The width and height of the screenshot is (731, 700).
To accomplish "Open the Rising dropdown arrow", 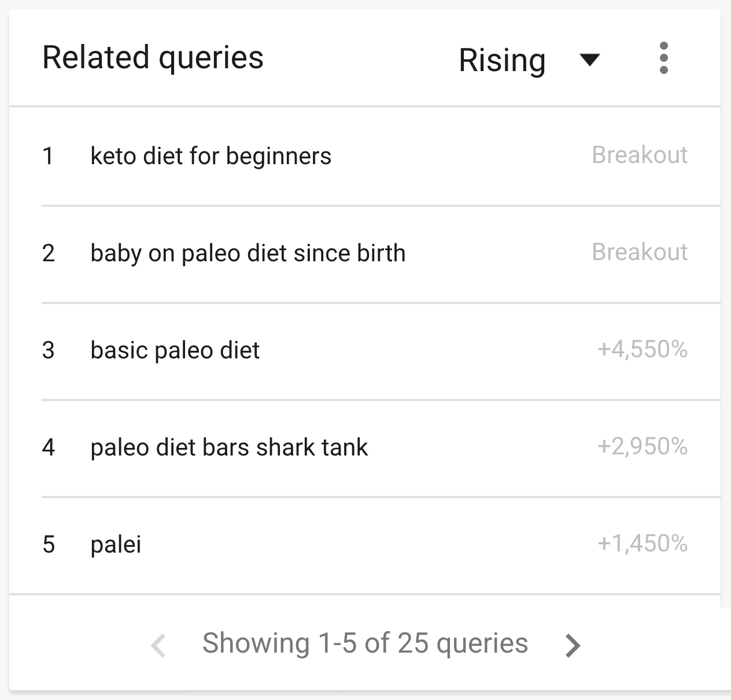I will point(589,60).
